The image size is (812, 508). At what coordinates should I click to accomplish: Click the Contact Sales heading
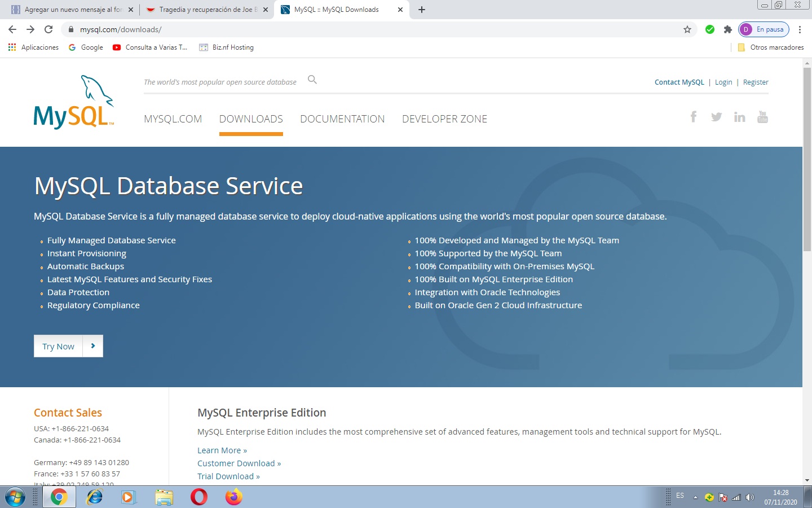coord(68,413)
